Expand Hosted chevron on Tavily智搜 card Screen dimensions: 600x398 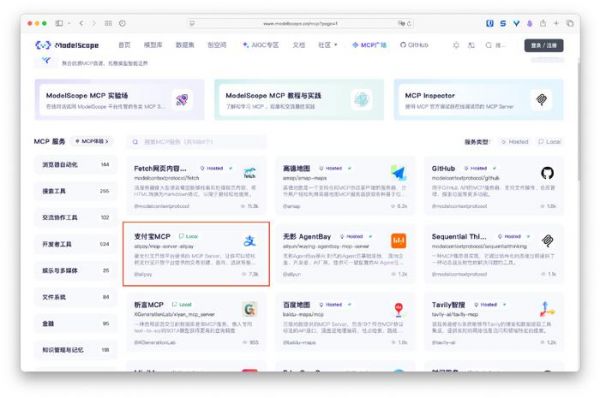pyautogui.click(x=505, y=305)
